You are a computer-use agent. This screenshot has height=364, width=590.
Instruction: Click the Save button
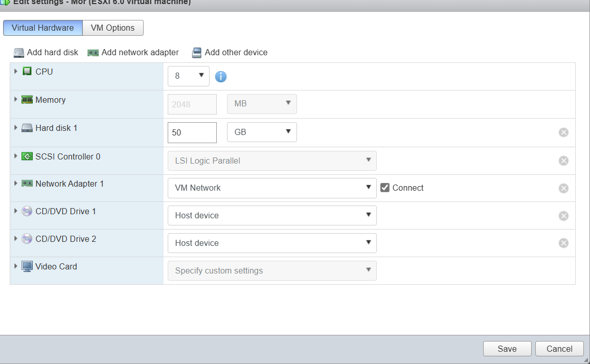pos(507,349)
